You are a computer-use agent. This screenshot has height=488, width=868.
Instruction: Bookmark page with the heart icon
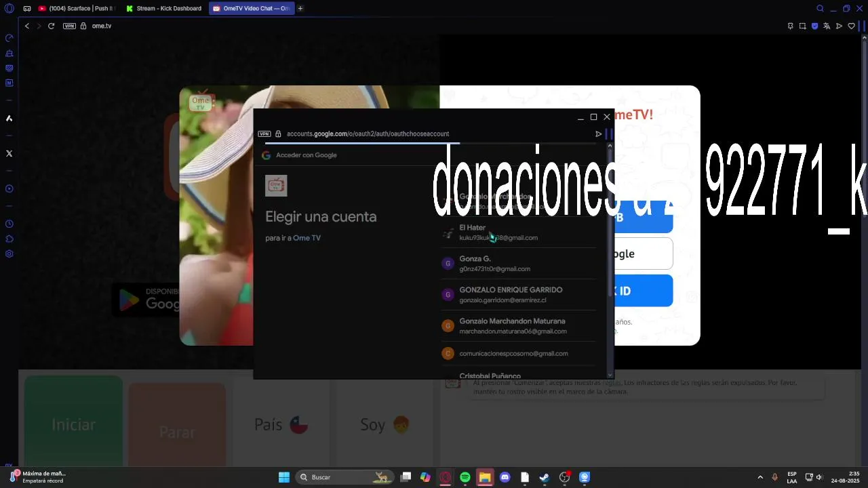coord(851,26)
